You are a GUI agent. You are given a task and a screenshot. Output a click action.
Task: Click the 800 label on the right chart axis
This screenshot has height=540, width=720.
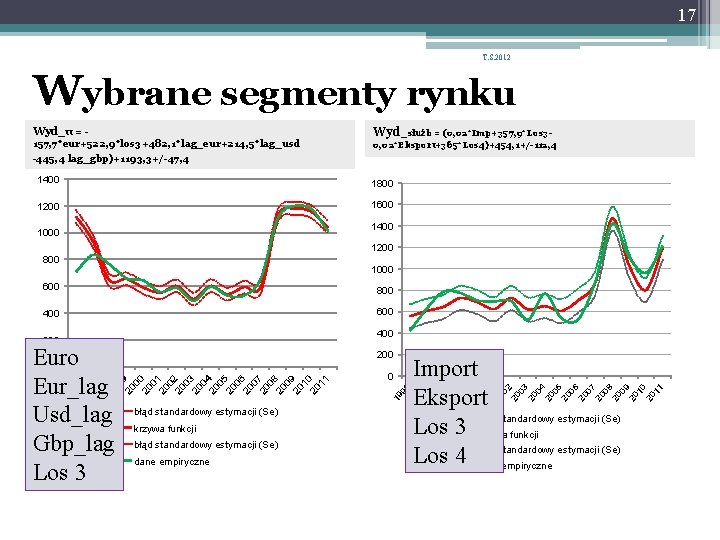(x=385, y=291)
